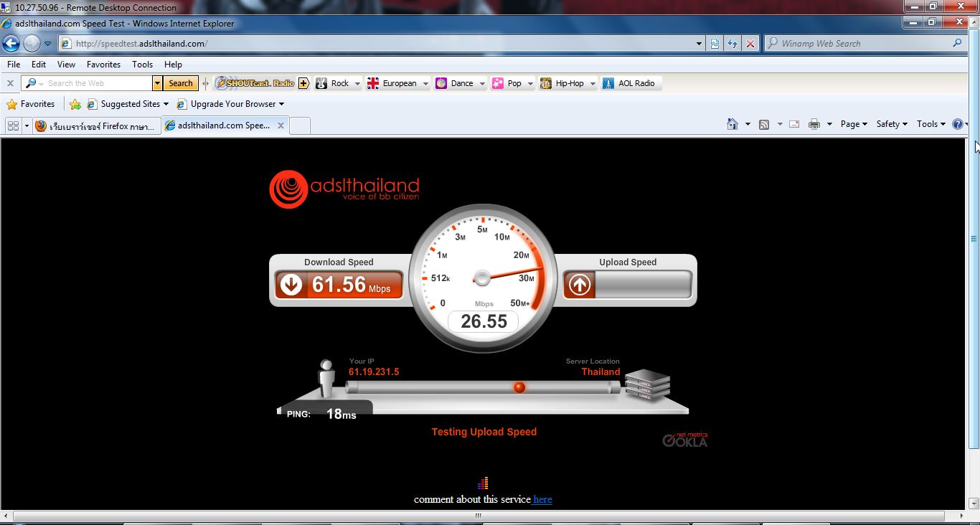Open the Page menu in the command bar
Image resolution: width=980 pixels, height=525 pixels.
(x=854, y=124)
